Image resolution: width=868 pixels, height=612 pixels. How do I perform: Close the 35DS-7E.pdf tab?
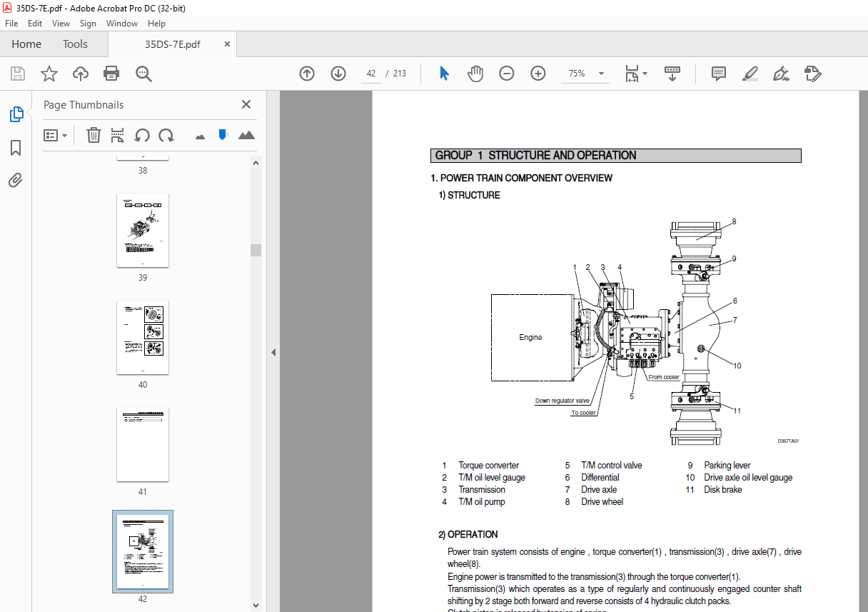[x=227, y=44]
